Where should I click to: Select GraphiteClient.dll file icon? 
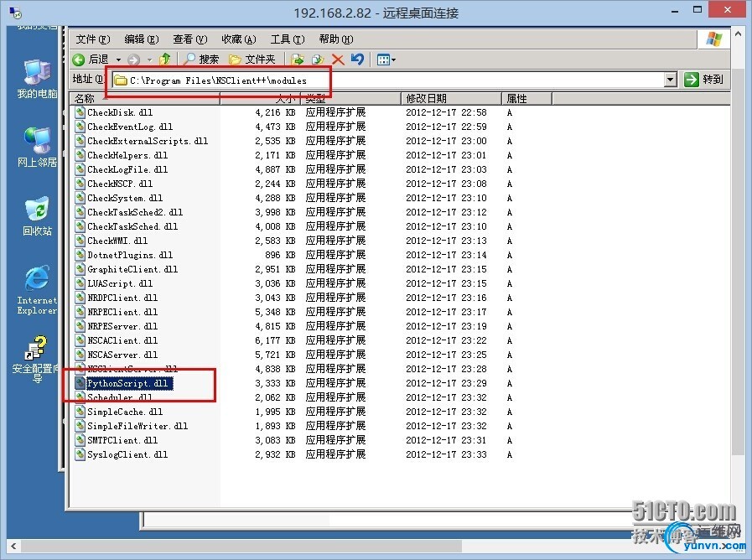click(x=80, y=269)
